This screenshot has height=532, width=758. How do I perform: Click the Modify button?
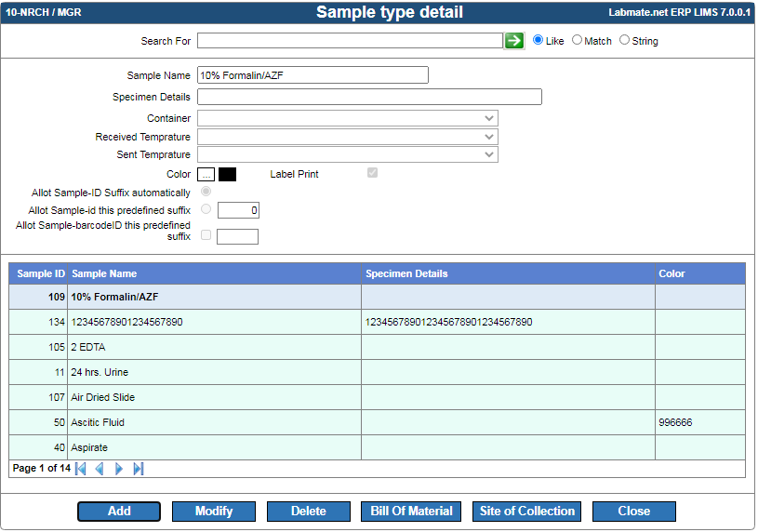tap(214, 512)
